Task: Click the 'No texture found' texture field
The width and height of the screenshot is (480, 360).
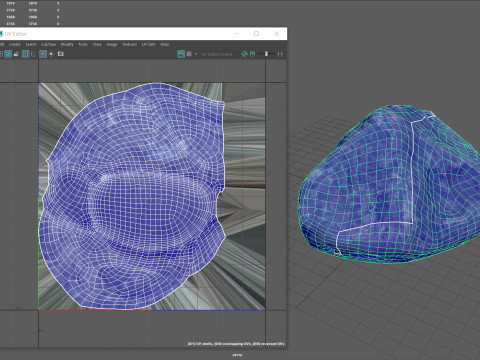Action: pos(216,54)
